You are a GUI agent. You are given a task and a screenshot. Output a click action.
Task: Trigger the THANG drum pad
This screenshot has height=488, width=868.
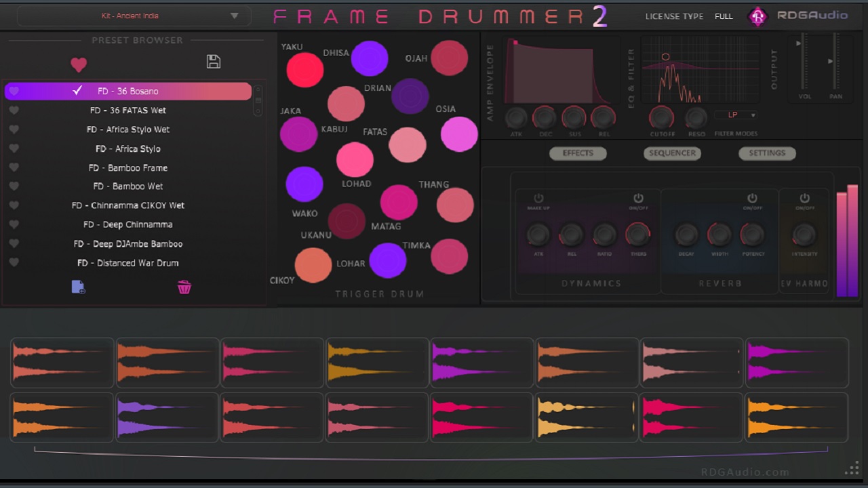coord(455,205)
